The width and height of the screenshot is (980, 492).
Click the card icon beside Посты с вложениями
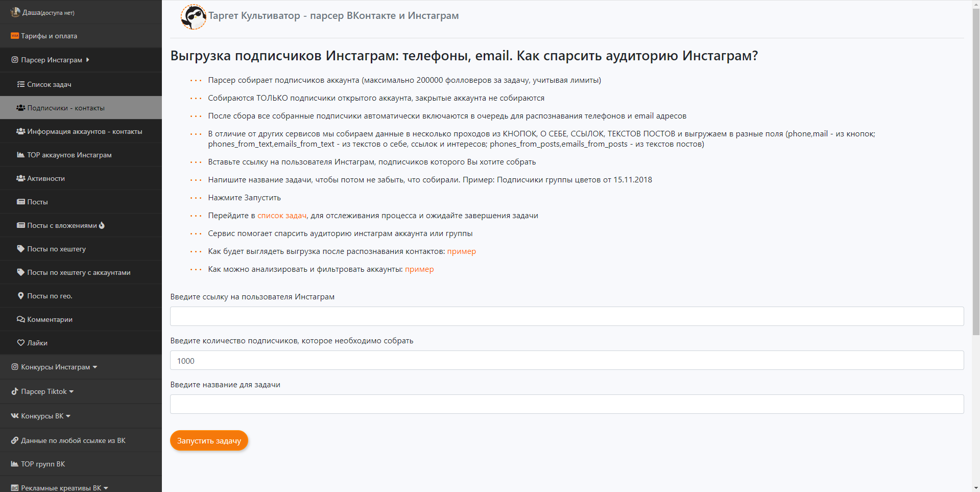21,225
